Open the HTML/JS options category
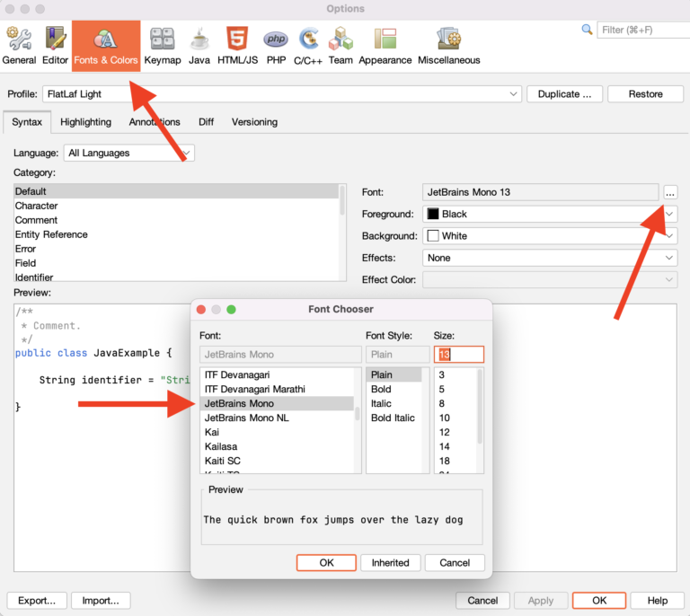 coord(237,46)
